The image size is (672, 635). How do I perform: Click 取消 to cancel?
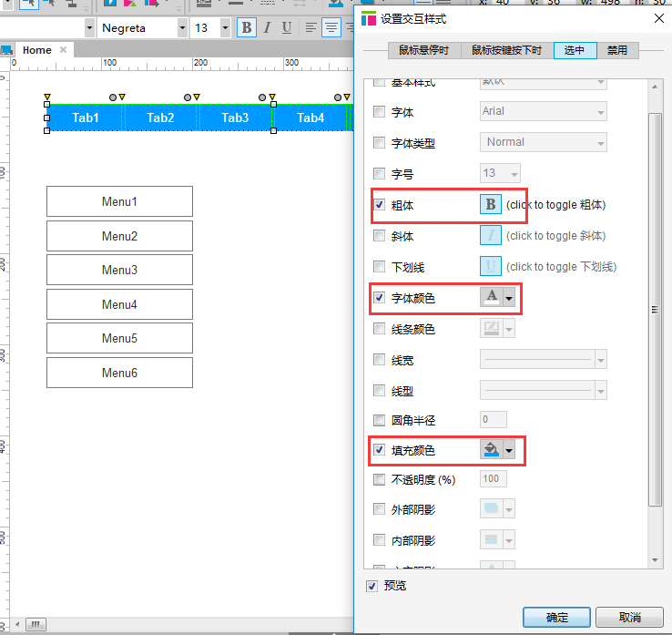[629, 617]
